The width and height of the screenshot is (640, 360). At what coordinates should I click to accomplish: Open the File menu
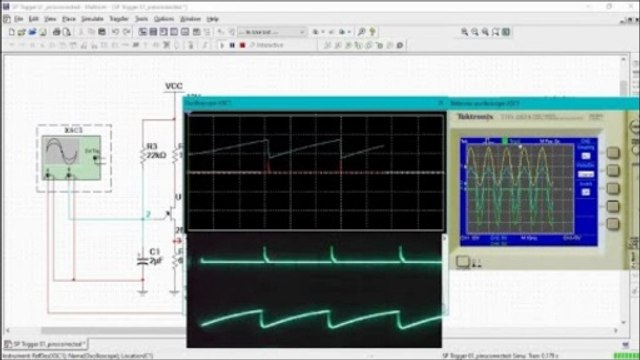click(18, 19)
